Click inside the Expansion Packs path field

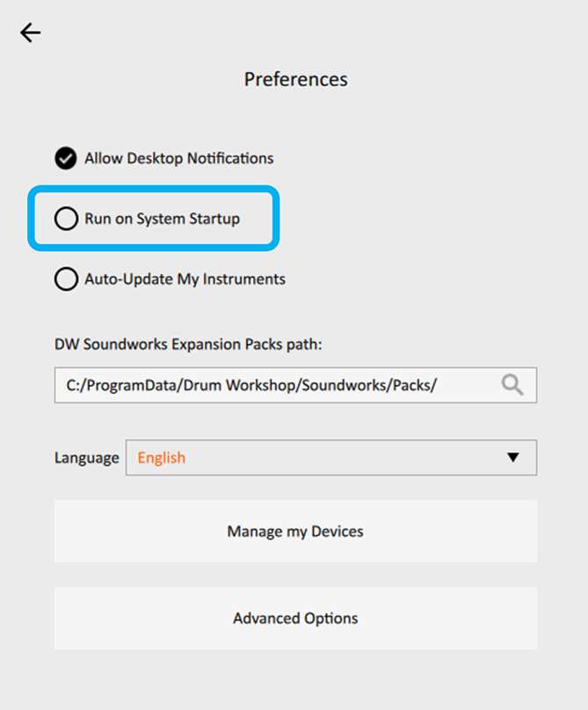[296, 386]
